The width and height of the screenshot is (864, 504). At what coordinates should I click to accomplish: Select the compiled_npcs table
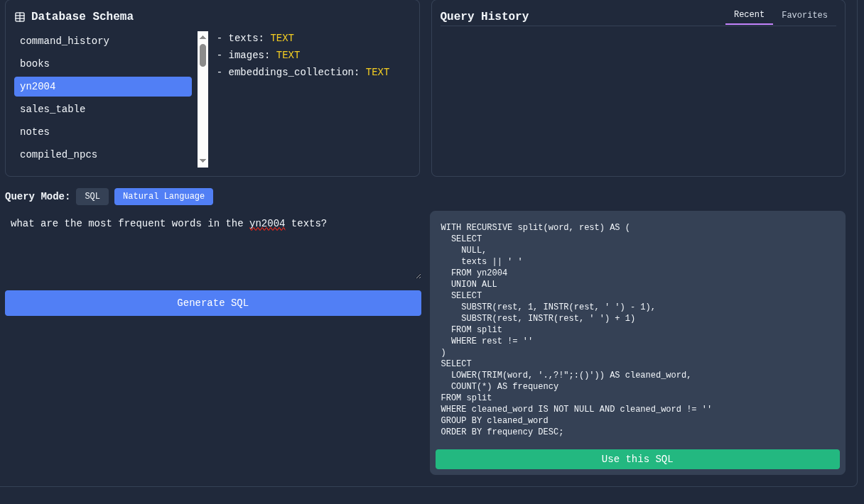point(102,154)
